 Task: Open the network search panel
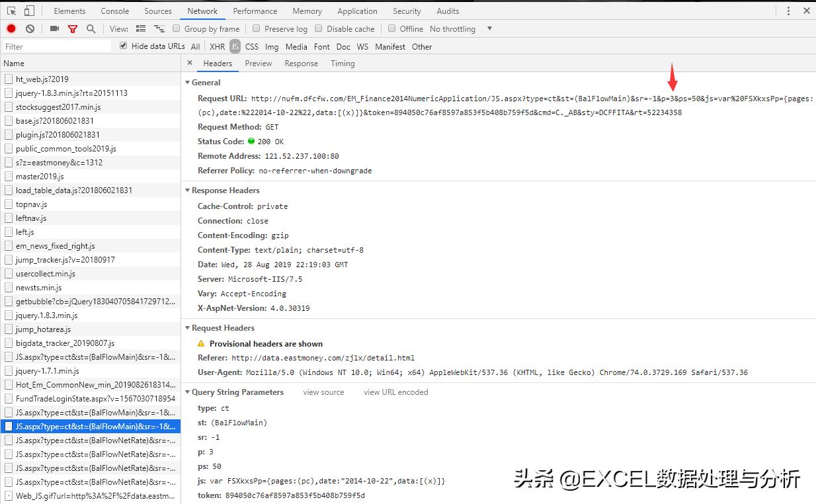click(x=91, y=28)
